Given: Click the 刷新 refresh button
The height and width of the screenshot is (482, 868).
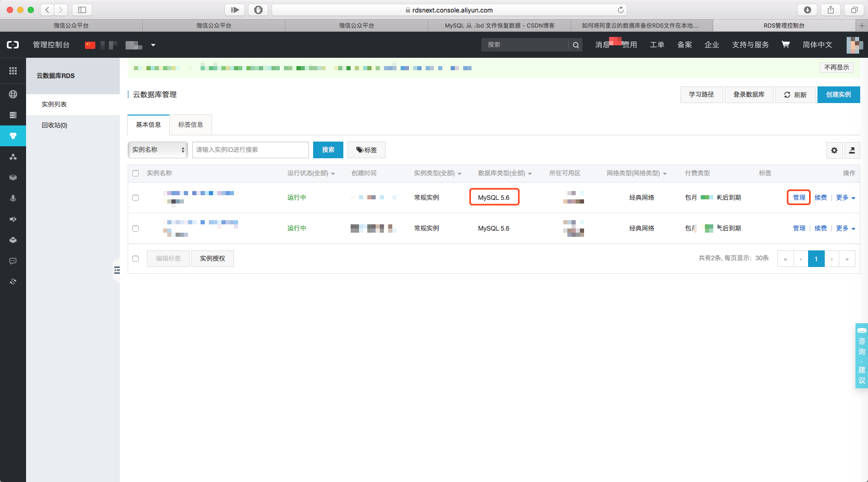Looking at the screenshot, I should [x=795, y=95].
